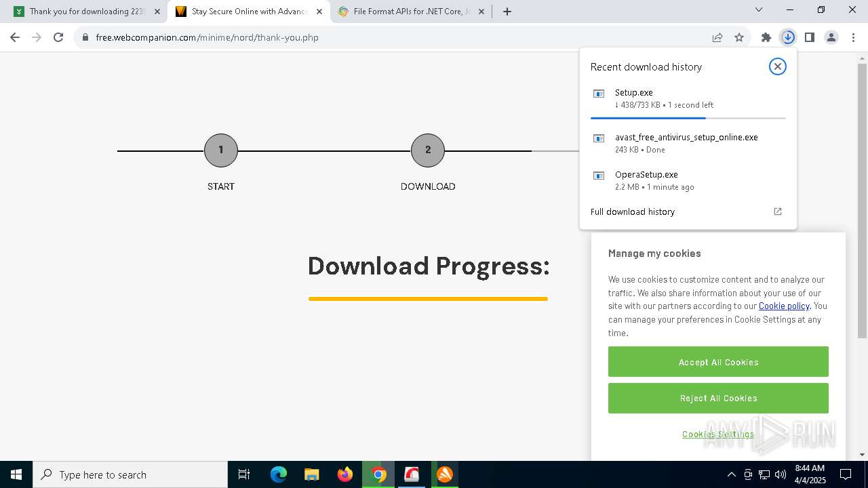Open the Chrome three-dot menu

853,37
